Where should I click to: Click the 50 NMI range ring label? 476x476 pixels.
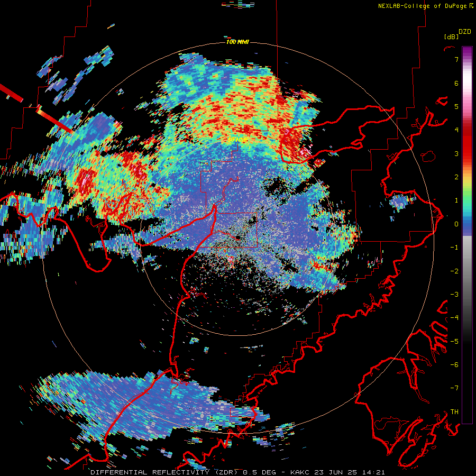pyautogui.click(x=237, y=140)
